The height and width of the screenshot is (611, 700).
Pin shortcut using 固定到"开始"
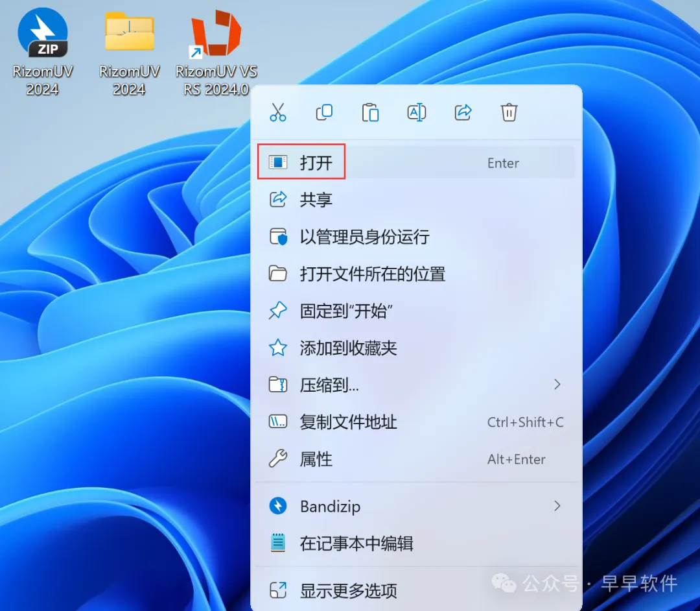coord(416,311)
